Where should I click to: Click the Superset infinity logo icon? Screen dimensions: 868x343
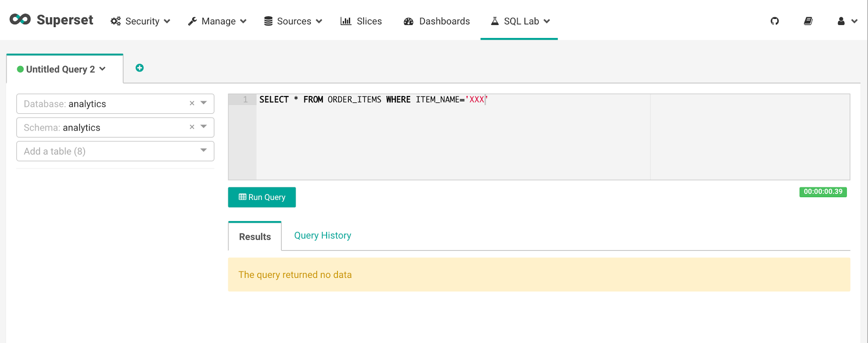pos(20,20)
